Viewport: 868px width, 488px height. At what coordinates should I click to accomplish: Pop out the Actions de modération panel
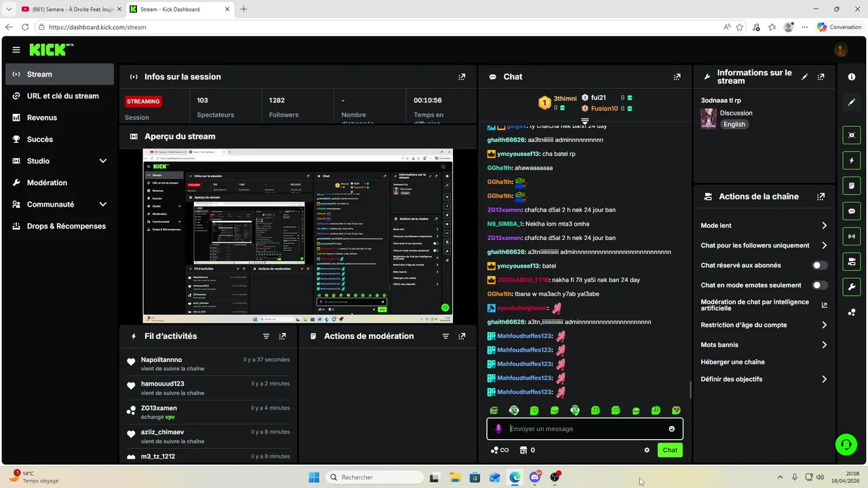(x=462, y=336)
